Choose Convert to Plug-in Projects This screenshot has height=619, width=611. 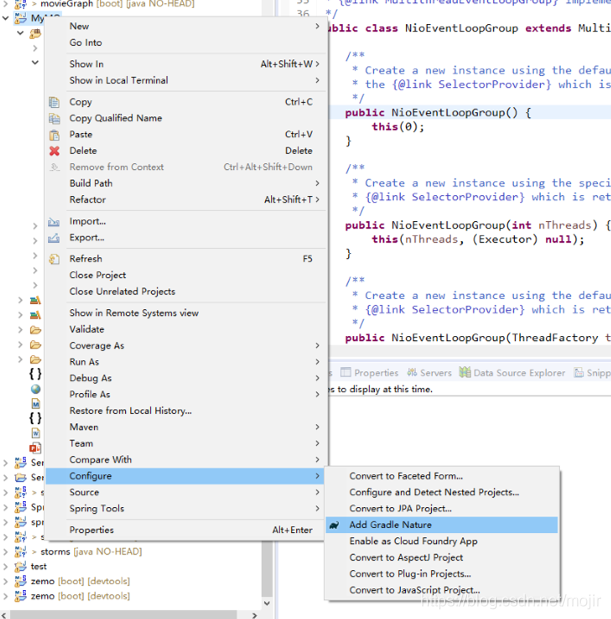[x=442, y=574]
